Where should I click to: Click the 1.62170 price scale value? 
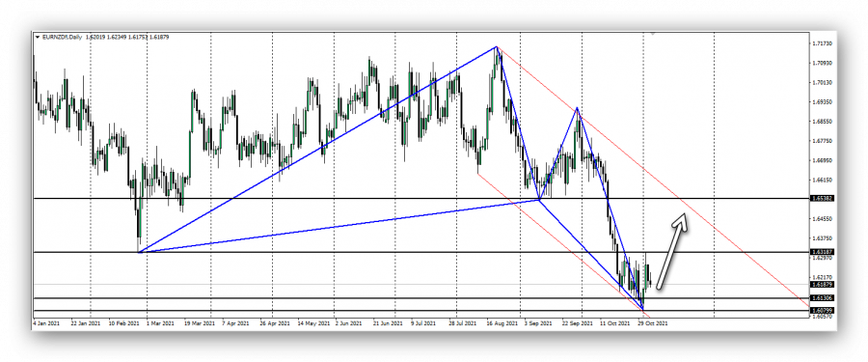point(823,277)
